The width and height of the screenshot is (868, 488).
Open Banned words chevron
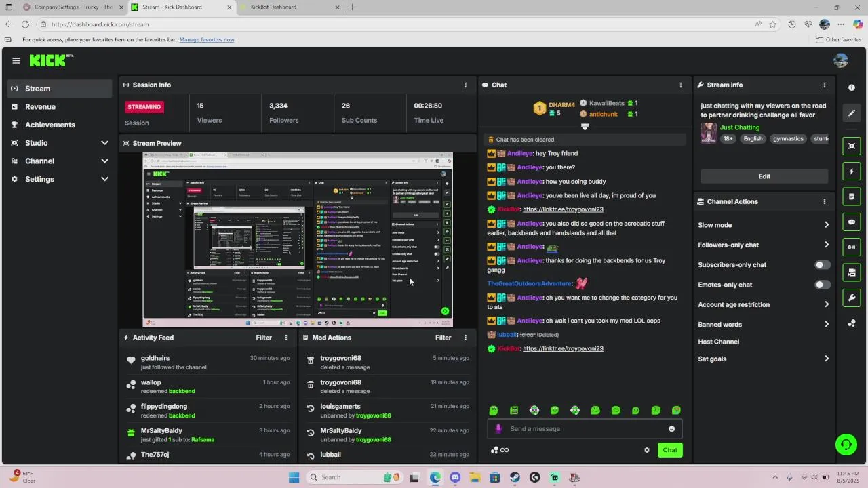pos(827,325)
